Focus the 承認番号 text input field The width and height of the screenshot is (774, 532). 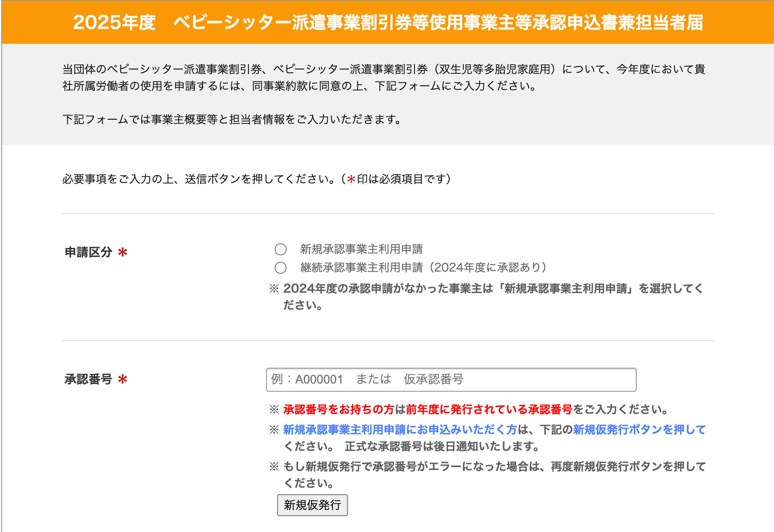tap(450, 380)
